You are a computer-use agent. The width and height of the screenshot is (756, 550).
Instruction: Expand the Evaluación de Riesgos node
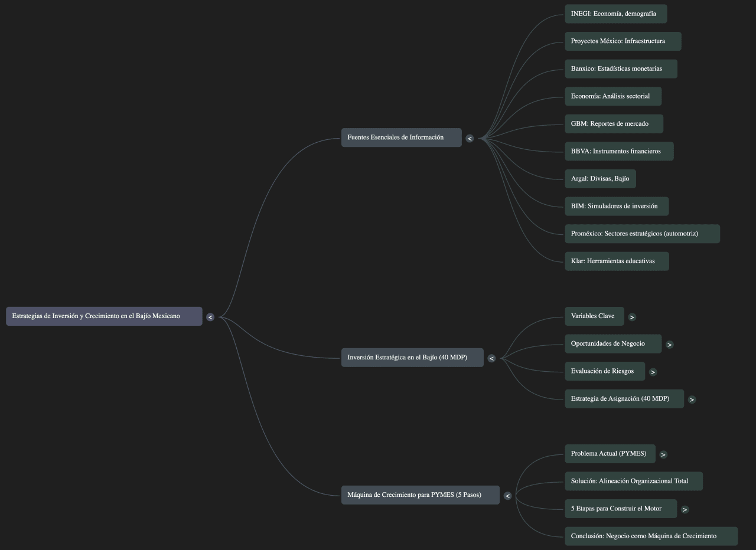[x=653, y=372]
